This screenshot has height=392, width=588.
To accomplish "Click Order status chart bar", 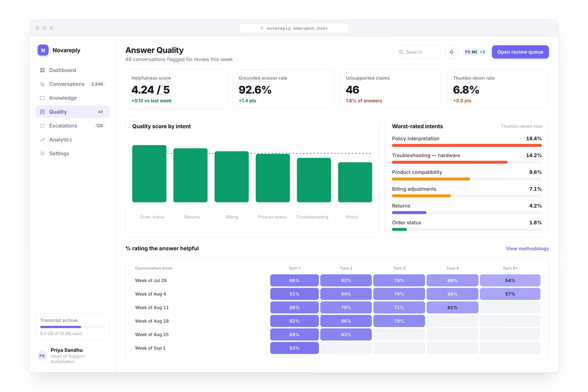I will [149, 173].
